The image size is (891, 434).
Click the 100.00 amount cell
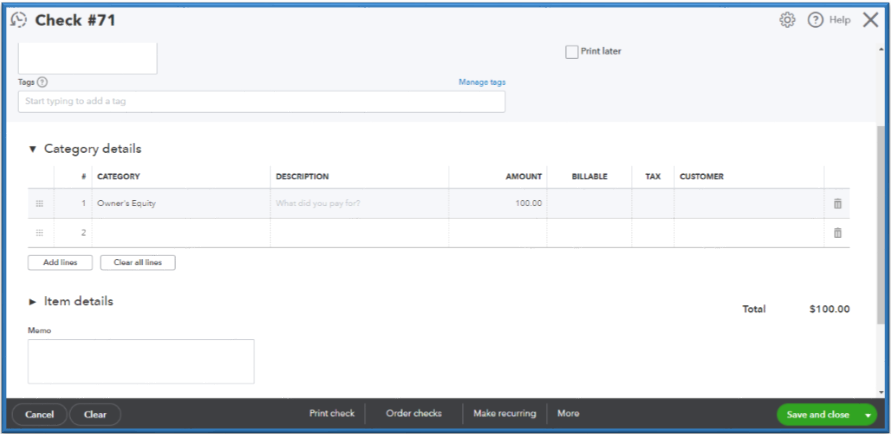(498, 203)
